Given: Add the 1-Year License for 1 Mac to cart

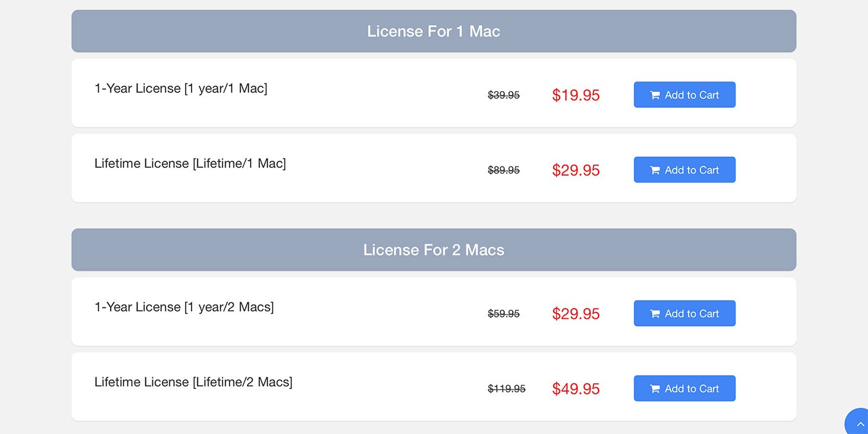Looking at the screenshot, I should pyautogui.click(x=684, y=95).
